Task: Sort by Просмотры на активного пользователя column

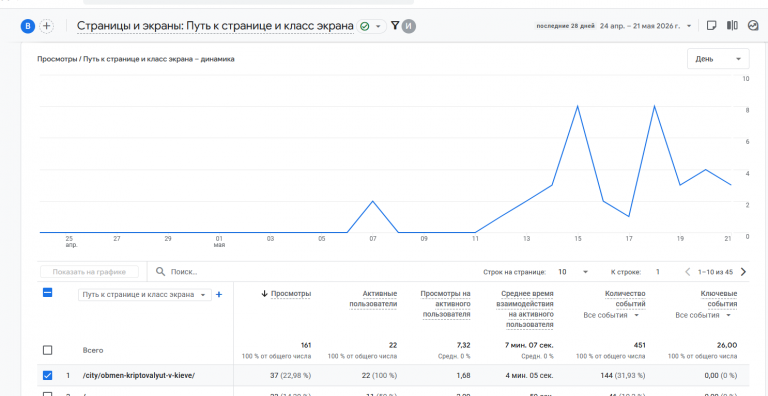Action: (445, 304)
